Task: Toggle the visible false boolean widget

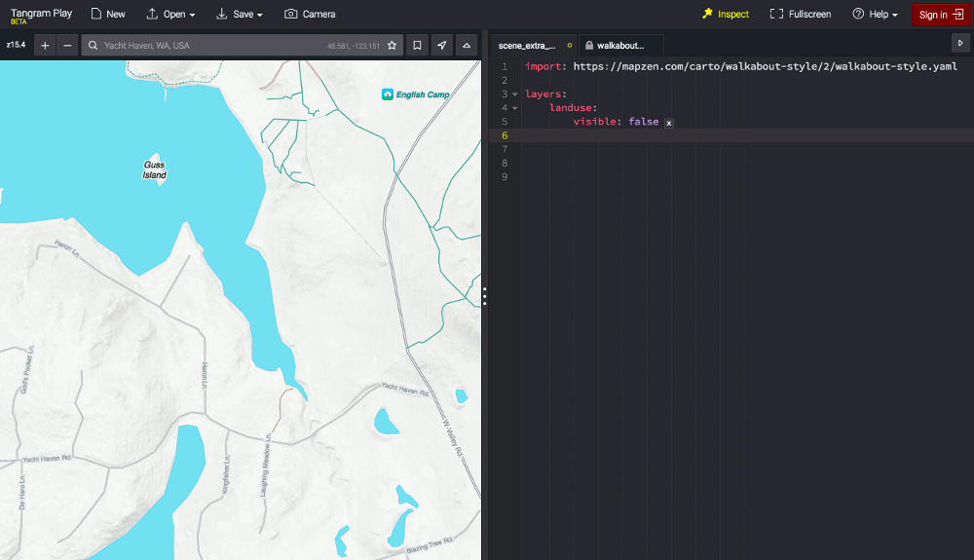Action: coord(669,123)
